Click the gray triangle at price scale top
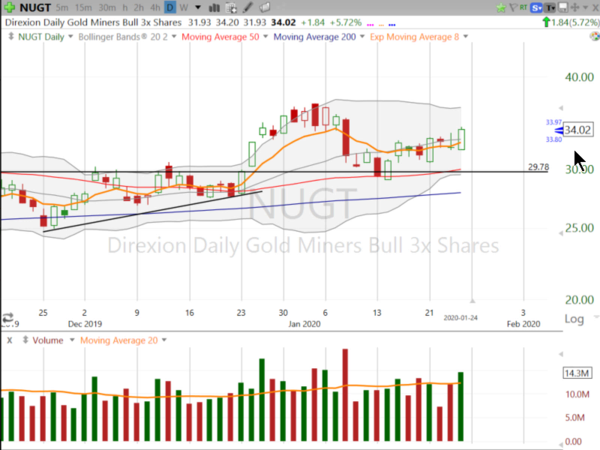Screen dimensions: 600x450 click(x=561, y=108)
